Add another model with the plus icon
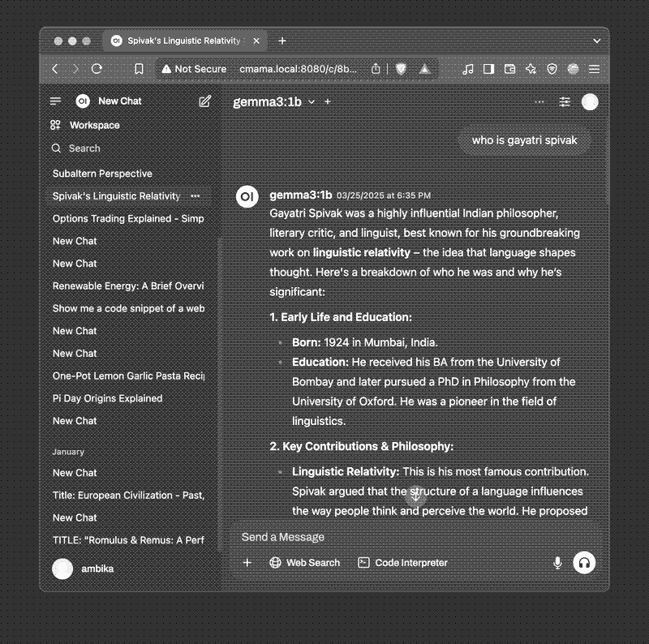 click(x=328, y=102)
